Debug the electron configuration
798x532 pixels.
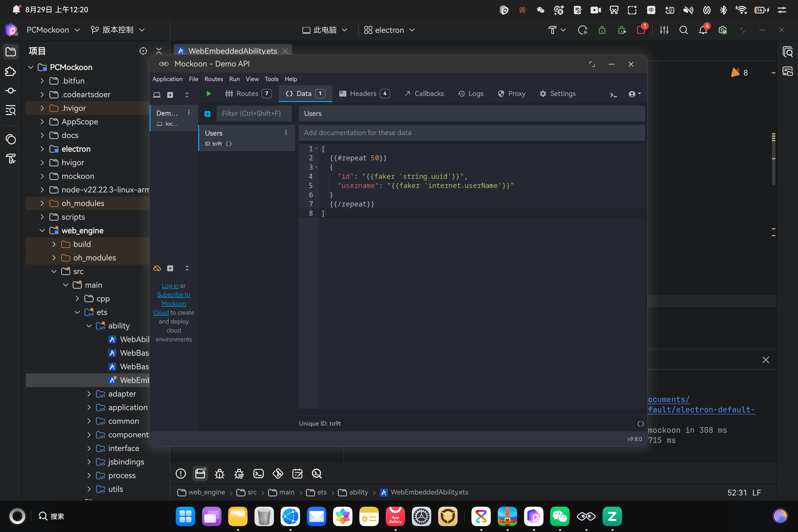(x=602, y=30)
